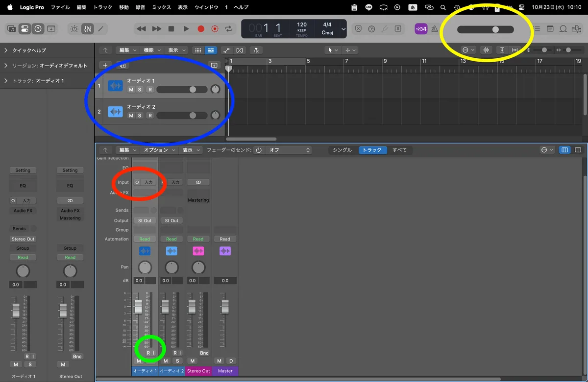Click the Master channel volume fader

225,307
